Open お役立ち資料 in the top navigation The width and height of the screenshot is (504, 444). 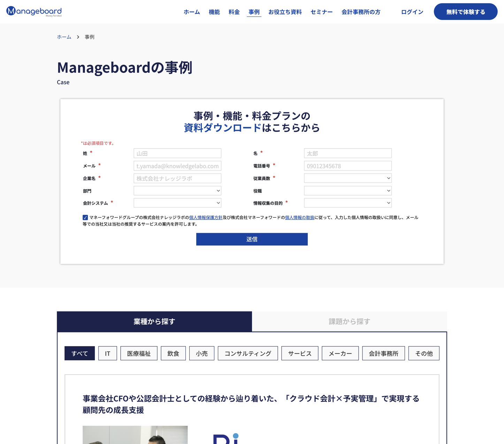point(285,12)
